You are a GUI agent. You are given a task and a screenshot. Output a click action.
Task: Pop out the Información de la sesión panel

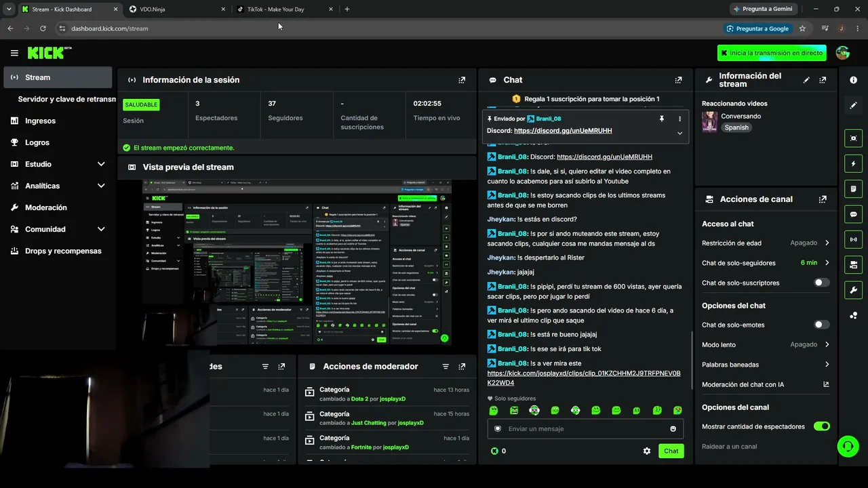click(462, 80)
